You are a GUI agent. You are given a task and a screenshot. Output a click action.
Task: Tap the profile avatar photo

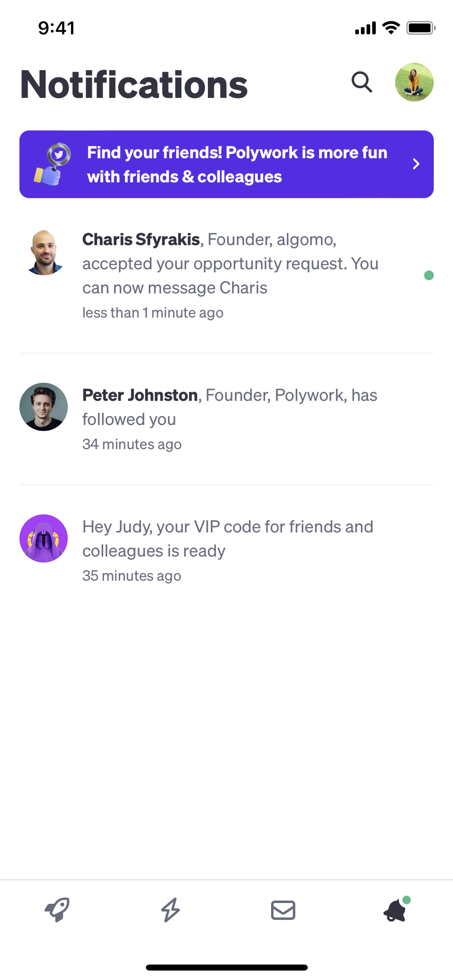(414, 82)
